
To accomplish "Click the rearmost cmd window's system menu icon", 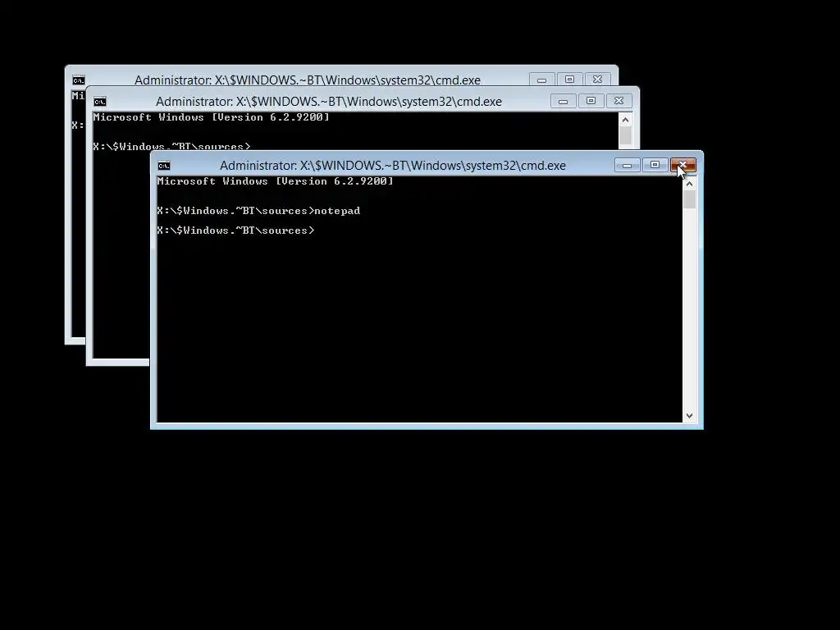I will [x=78, y=80].
